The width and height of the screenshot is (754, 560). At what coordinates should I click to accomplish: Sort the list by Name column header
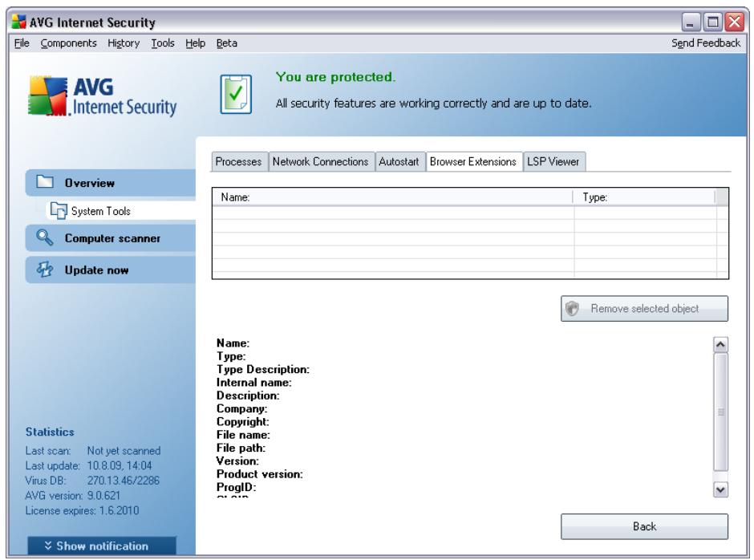click(x=392, y=197)
